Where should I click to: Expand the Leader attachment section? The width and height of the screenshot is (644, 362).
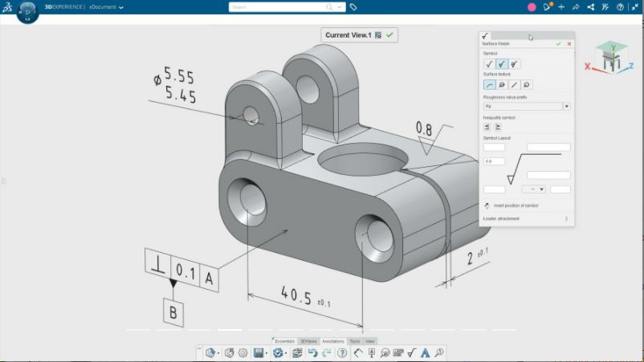tap(566, 218)
